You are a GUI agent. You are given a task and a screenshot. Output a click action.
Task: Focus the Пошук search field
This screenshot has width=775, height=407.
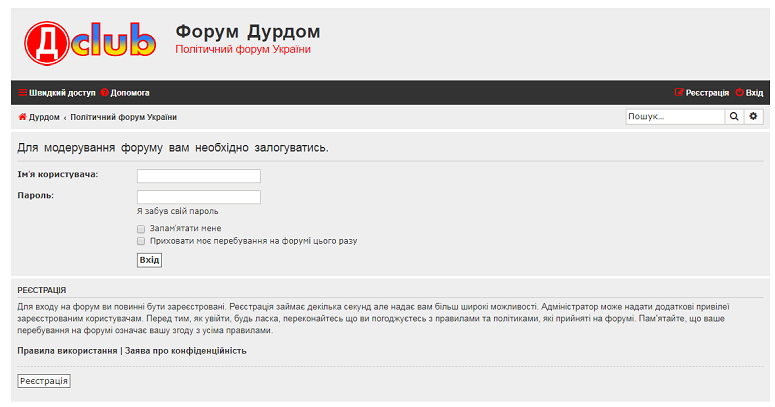[675, 117]
